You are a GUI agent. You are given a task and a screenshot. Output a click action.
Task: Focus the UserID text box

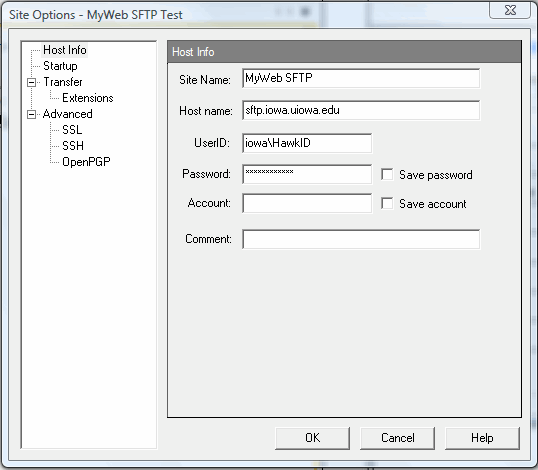[307, 143]
